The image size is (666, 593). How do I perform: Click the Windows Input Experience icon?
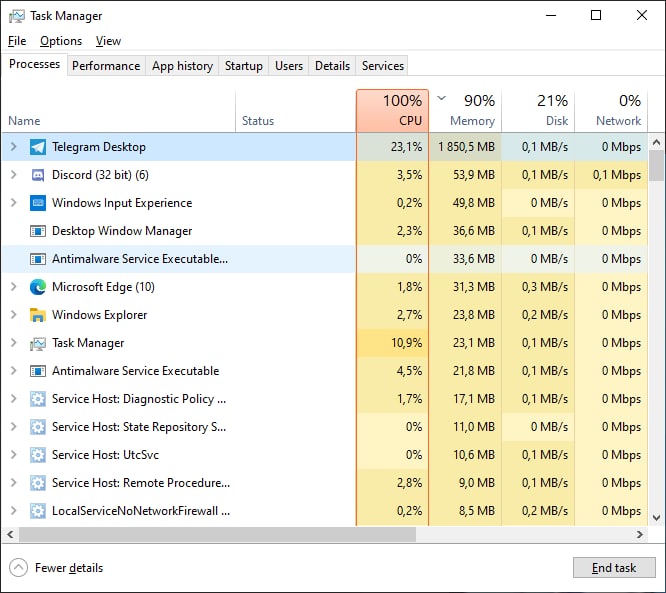tap(38, 203)
